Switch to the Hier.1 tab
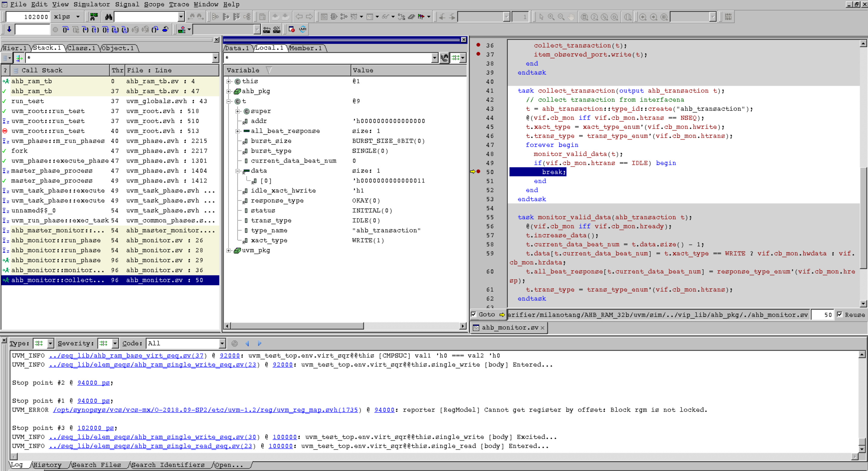This screenshot has width=868, height=471. (15, 48)
